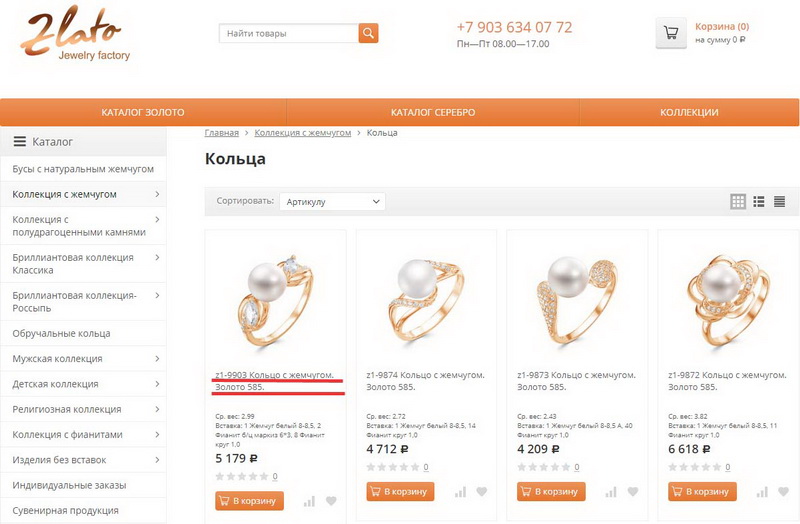Expand Коллекция с жемчугом submenu arrow
The image size is (800, 524).
157,194
